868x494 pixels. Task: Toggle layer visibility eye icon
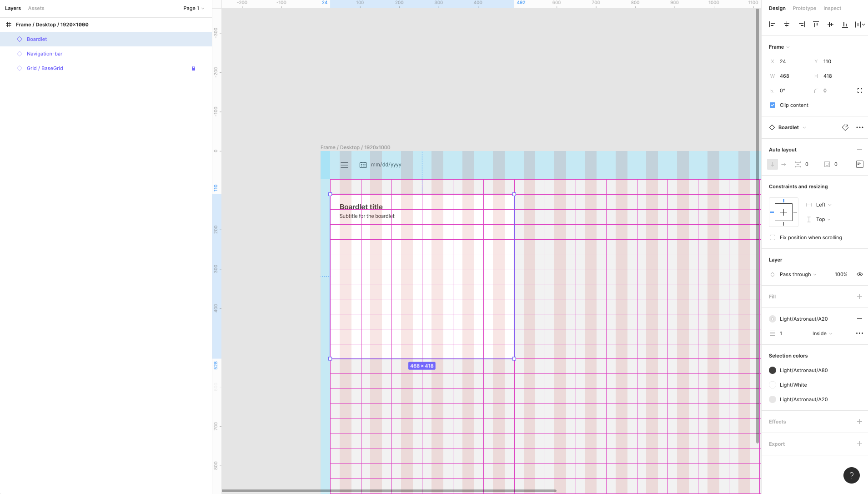[x=859, y=274]
